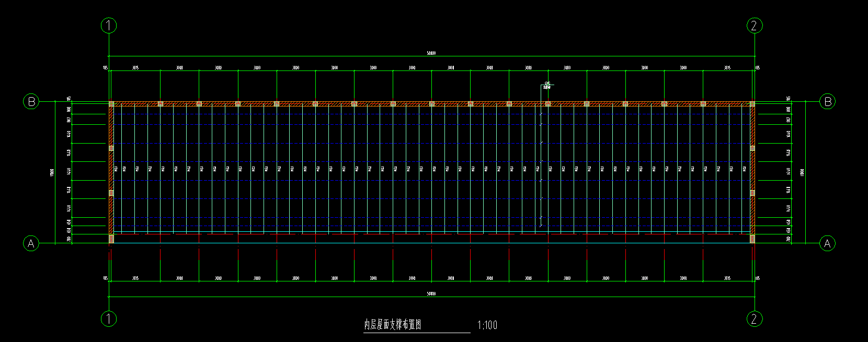The height and width of the screenshot is (342, 868).
Task: Select the top-right axis bubble 2
Action: 754,26
